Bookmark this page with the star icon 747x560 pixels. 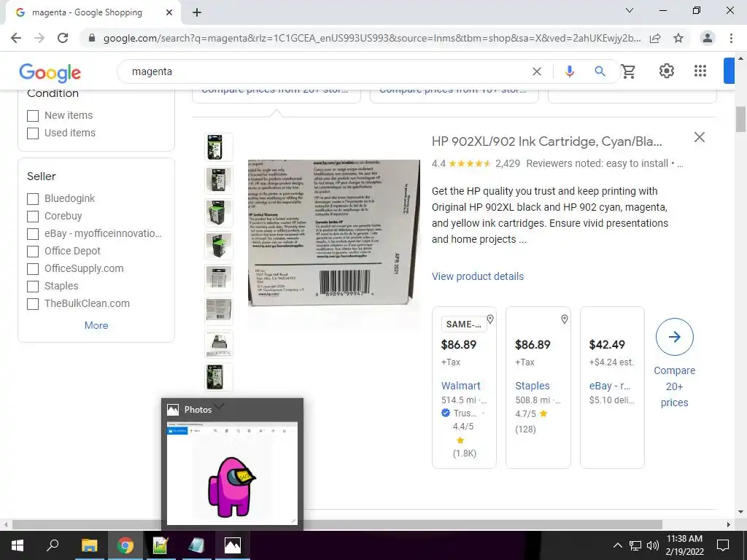[678, 38]
